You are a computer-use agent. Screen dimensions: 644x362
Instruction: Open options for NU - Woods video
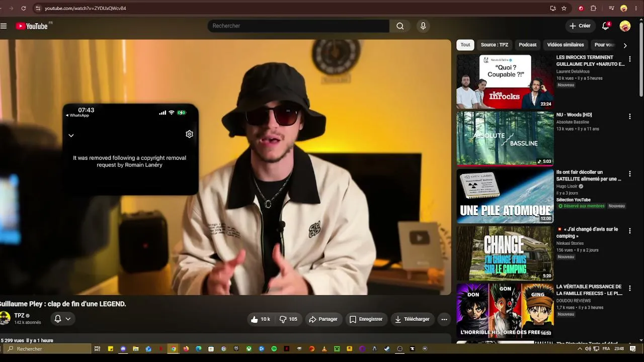pos(629,117)
